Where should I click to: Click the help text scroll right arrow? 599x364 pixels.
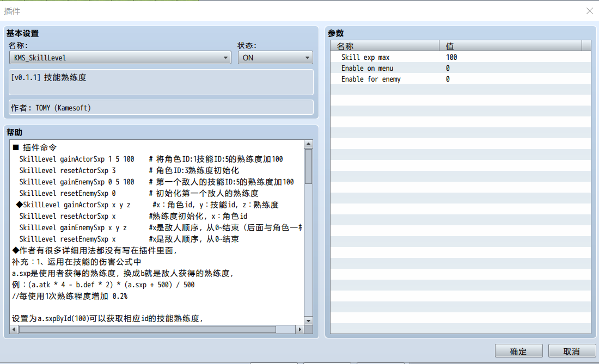pos(300,329)
